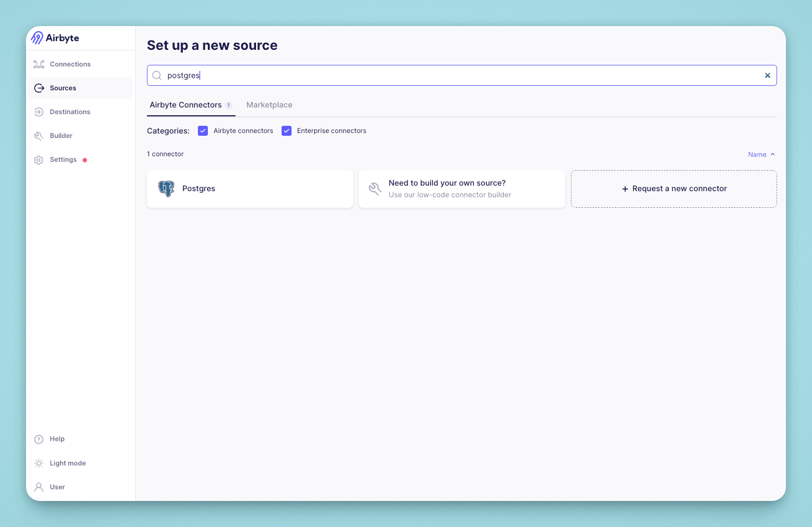Click Use our low-code connector builder text
The height and width of the screenshot is (527, 812).
point(450,195)
